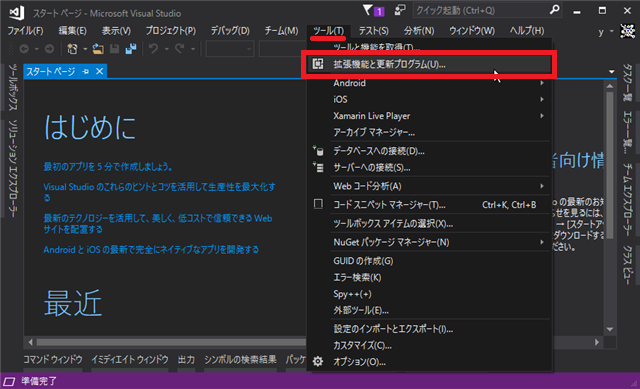Click the オプション gear icon
Image resolution: width=640 pixels, height=389 pixels.
318,361
